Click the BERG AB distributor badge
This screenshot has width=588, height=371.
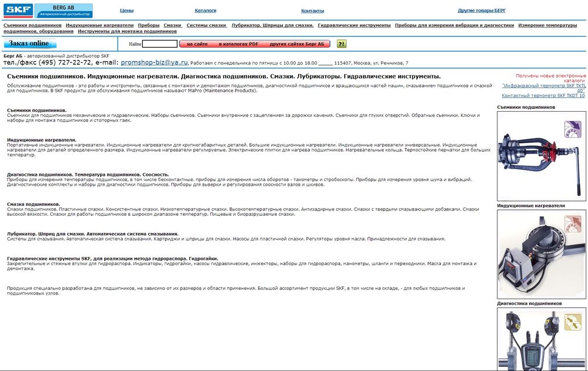click(64, 11)
